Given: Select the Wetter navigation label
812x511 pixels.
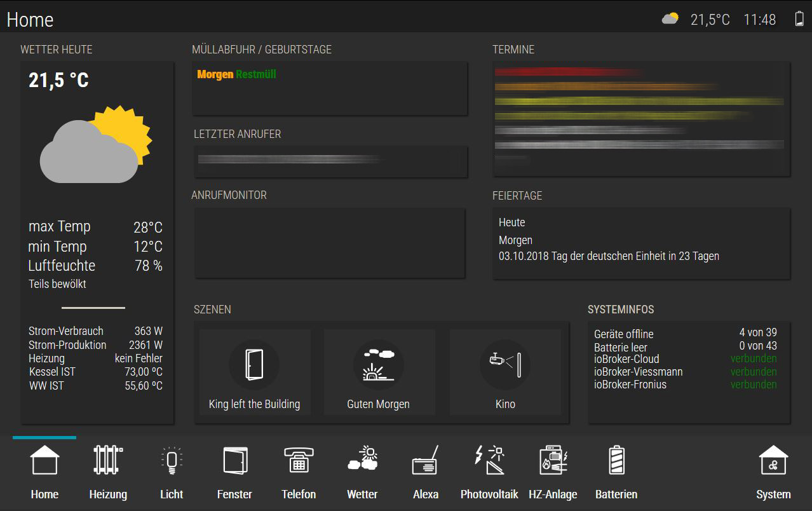Looking at the screenshot, I should (362, 494).
